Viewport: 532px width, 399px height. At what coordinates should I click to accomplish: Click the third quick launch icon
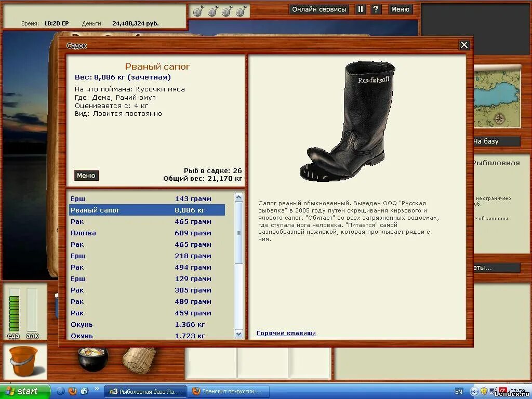[84, 391]
